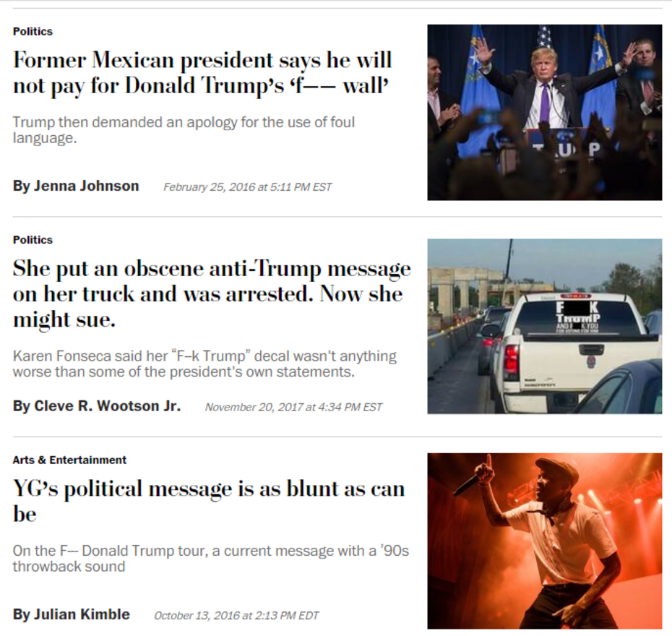The width and height of the screenshot is (672, 636).
Task: Select the Politics label above Mexican president story
Action: [33, 31]
